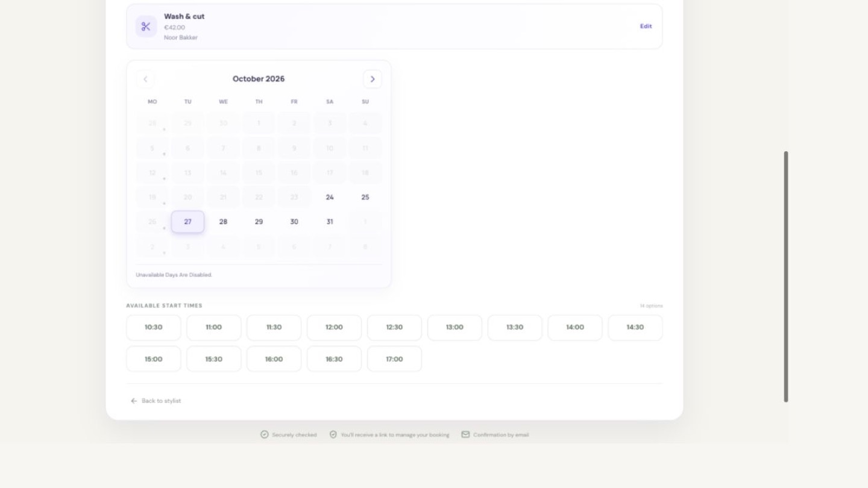Pick October 30 in the calendar
868x488 pixels.
click(294, 222)
